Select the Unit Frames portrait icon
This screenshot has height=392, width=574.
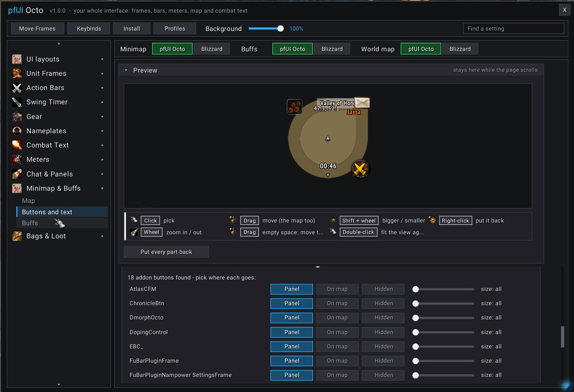point(17,74)
